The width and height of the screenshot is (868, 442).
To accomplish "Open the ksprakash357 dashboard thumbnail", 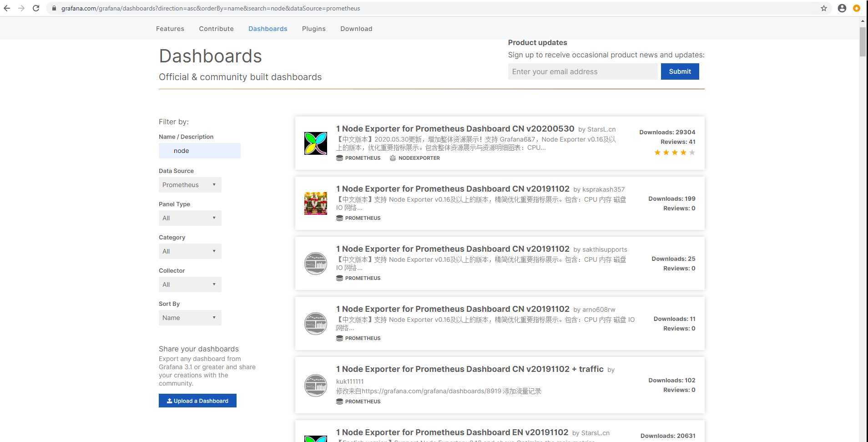I will [x=316, y=203].
